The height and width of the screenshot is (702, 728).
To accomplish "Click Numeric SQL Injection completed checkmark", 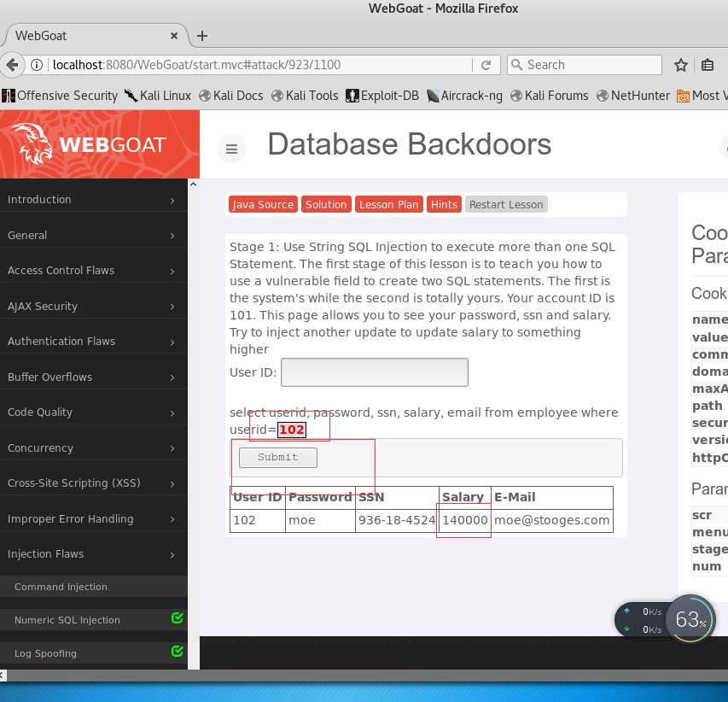I will click(x=177, y=618).
